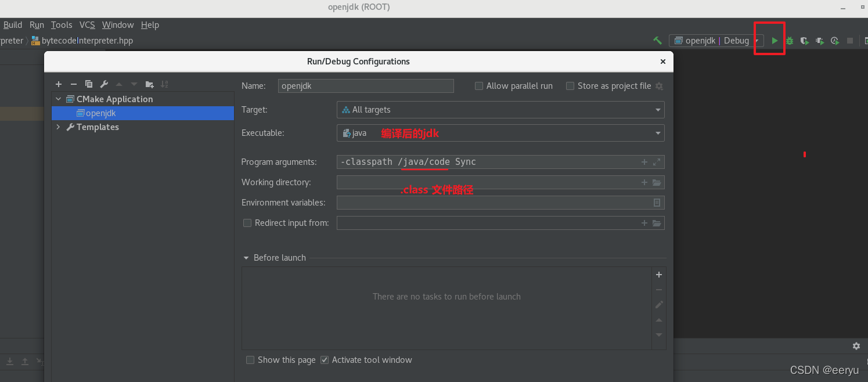Open the Target All targets dropdown
868x382 pixels.
[500, 110]
